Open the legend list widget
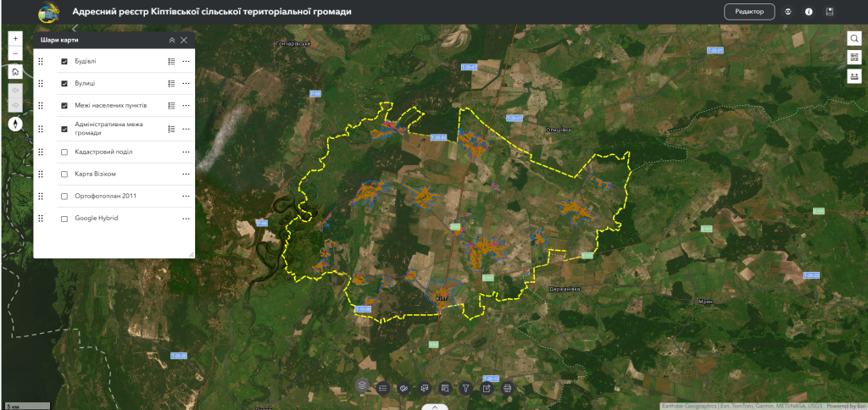This screenshot has width=868, height=410. [x=383, y=388]
